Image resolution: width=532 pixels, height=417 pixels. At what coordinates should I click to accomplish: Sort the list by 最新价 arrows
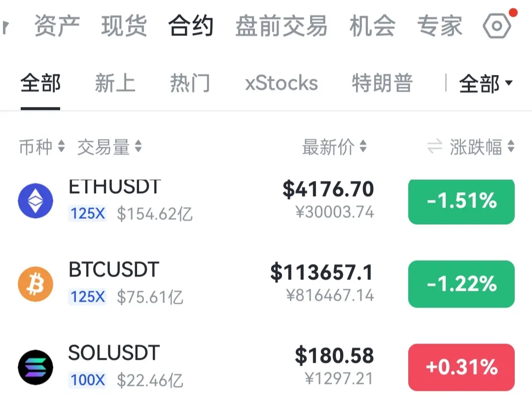click(363, 146)
